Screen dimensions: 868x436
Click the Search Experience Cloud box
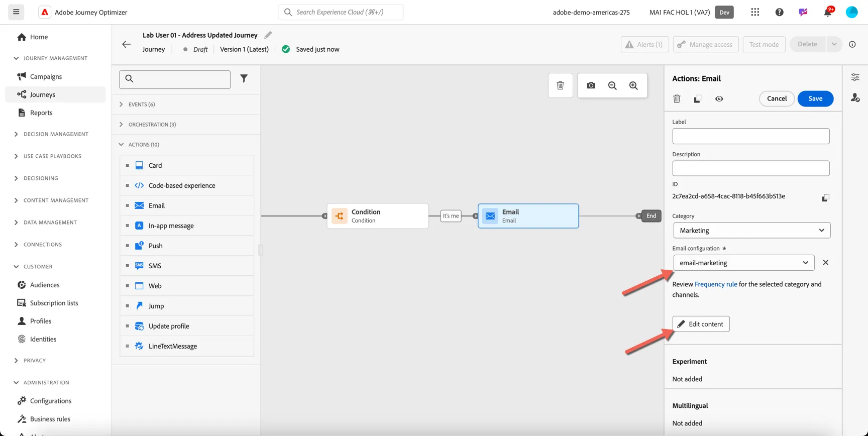[341, 12]
